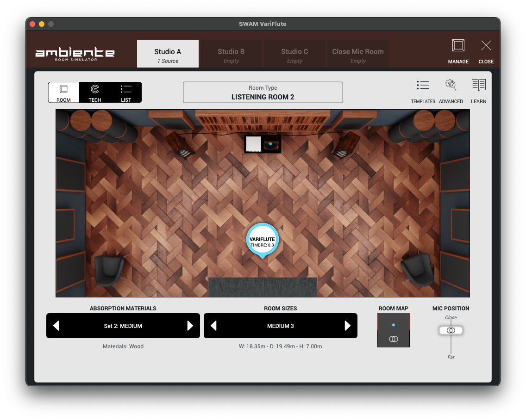Open the Close Mic Room tab
Screen dimensions: 526x420
358,54
